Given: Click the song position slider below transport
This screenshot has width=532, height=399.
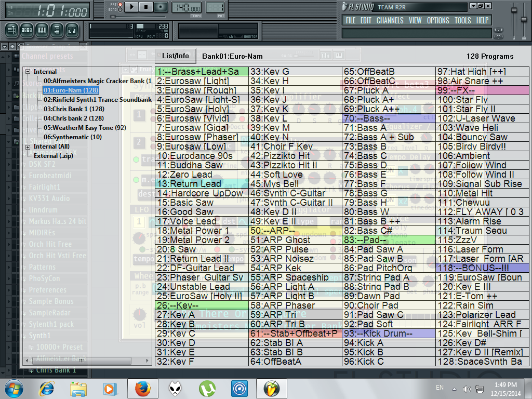Looking at the screenshot, I should click(138, 16).
